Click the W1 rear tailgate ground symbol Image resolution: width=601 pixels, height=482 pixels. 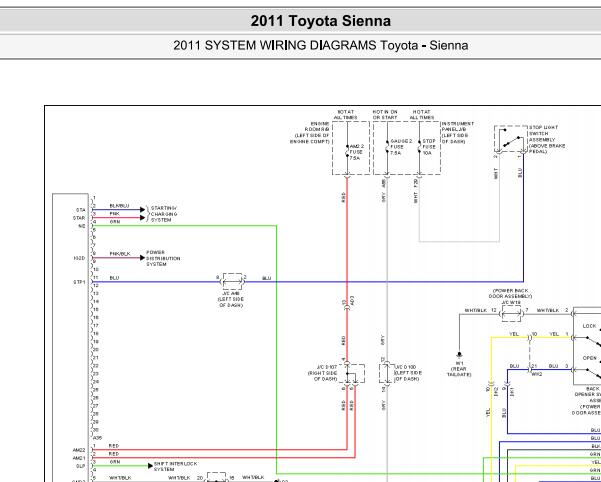point(459,354)
